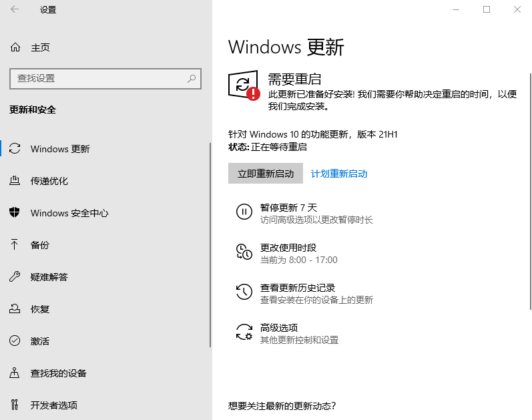Screen dimensions: 532x420
Task: Click the up-arrow 备份 icon
Action: (x=14, y=244)
